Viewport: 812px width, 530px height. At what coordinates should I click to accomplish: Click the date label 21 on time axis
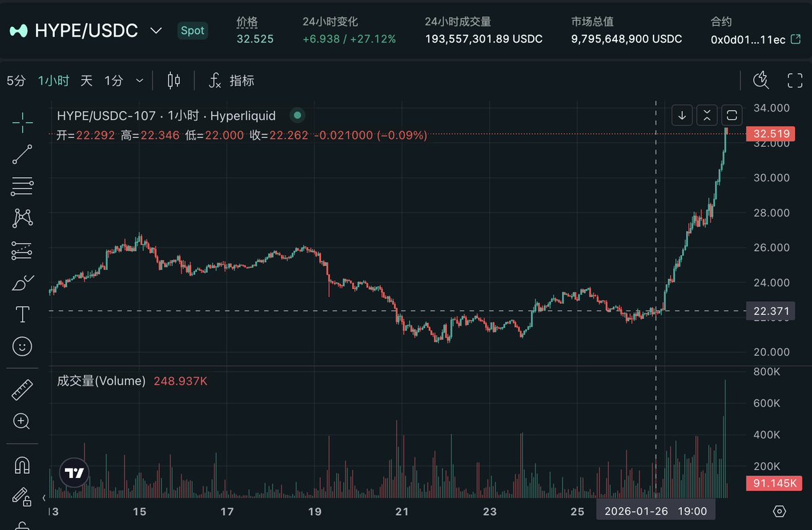coord(402,511)
